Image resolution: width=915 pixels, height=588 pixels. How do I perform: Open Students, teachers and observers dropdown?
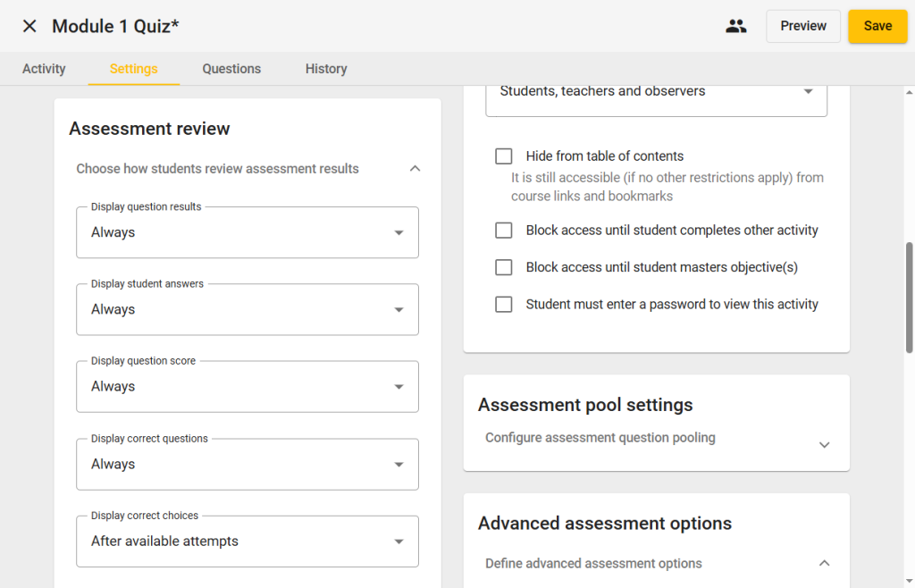click(656, 92)
